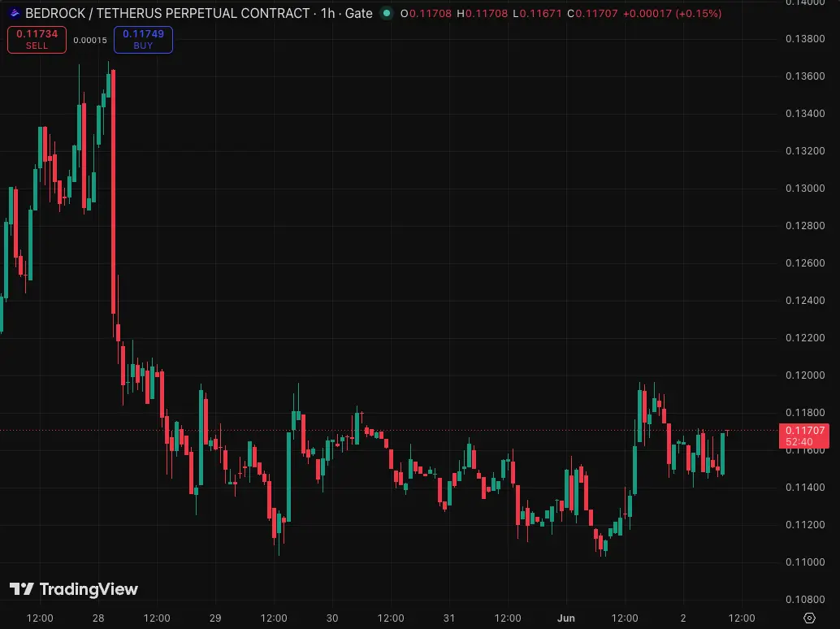Click the change value +0.00017 (+0.15%)
840x629 pixels.
(672, 13)
